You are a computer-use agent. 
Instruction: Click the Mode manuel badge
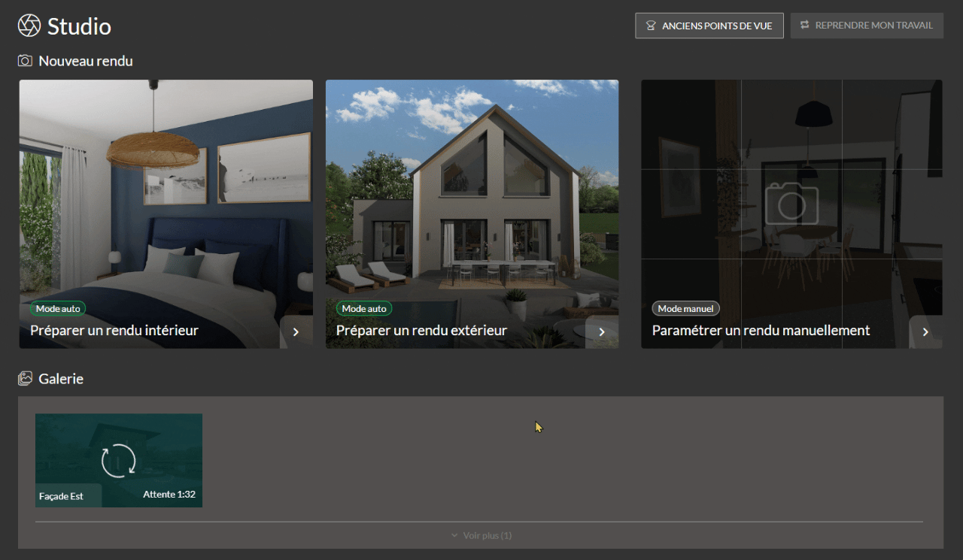pos(685,309)
